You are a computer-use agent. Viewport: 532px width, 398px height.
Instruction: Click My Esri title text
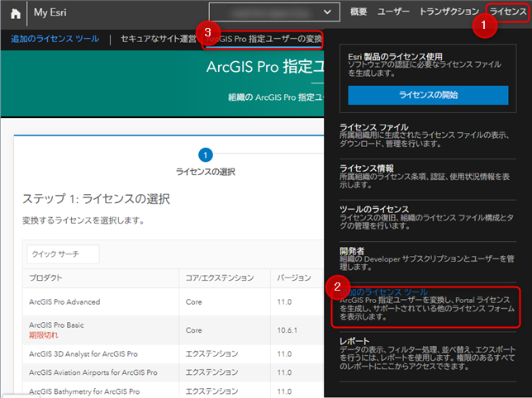tap(50, 12)
